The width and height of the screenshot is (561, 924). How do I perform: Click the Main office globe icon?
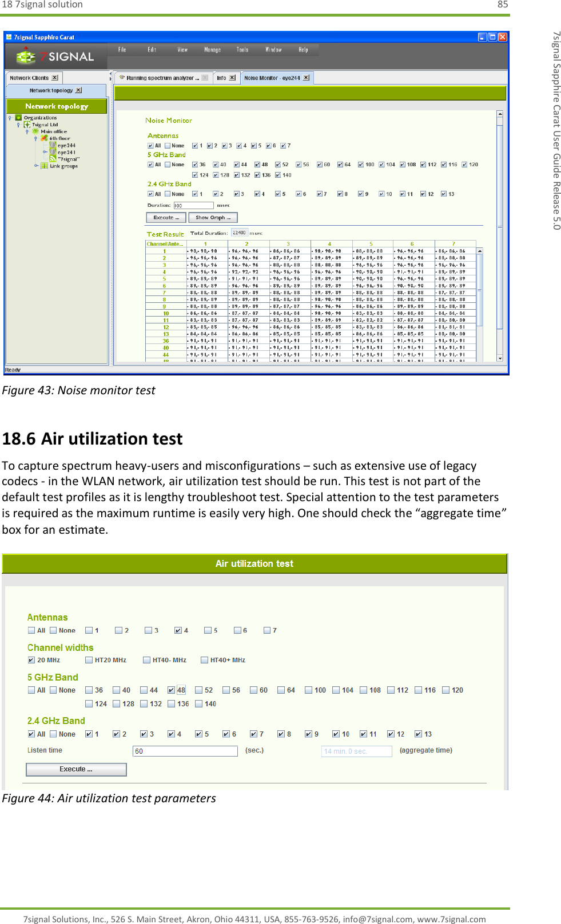pyautogui.click(x=35, y=131)
